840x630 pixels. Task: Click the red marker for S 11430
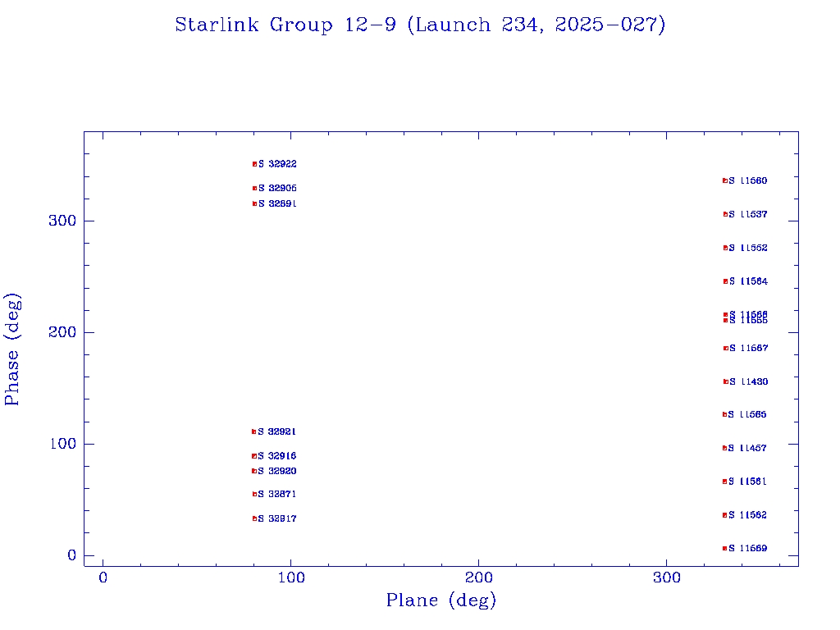(726, 381)
